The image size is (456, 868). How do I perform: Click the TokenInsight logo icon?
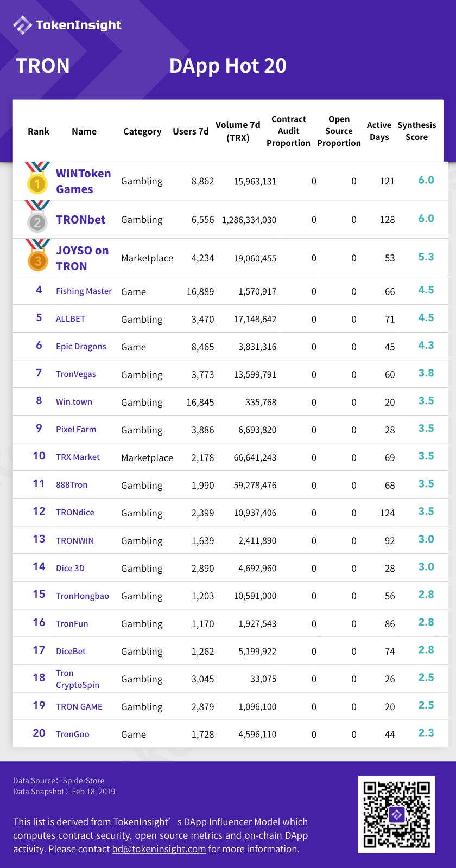pos(22,25)
